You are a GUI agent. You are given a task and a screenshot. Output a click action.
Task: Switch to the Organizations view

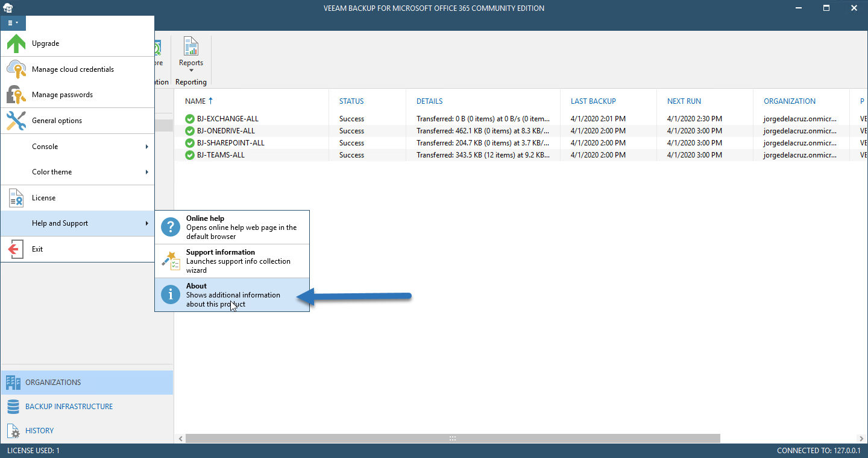87,383
